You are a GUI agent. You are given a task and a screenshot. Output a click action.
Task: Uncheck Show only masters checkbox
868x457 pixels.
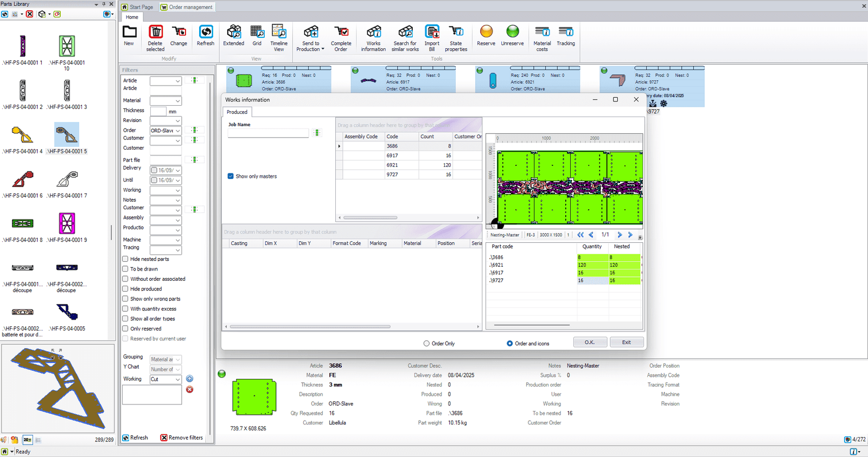click(x=231, y=176)
